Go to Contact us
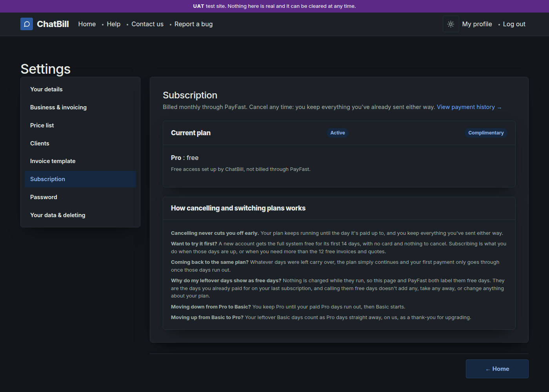The image size is (549, 392). point(147,24)
